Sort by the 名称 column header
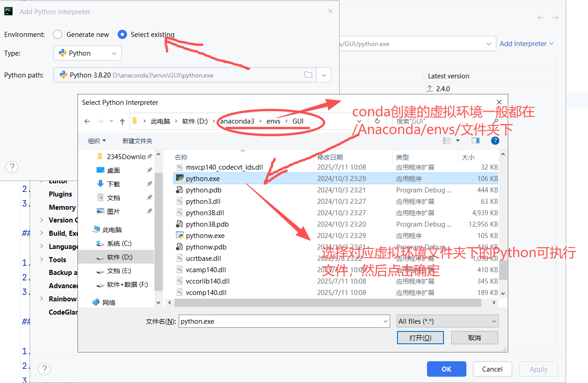 tap(181, 157)
